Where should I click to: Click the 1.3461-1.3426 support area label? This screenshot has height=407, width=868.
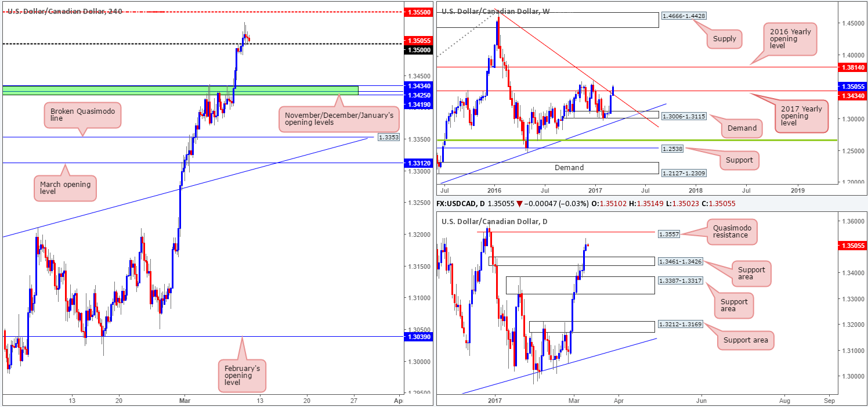point(680,261)
